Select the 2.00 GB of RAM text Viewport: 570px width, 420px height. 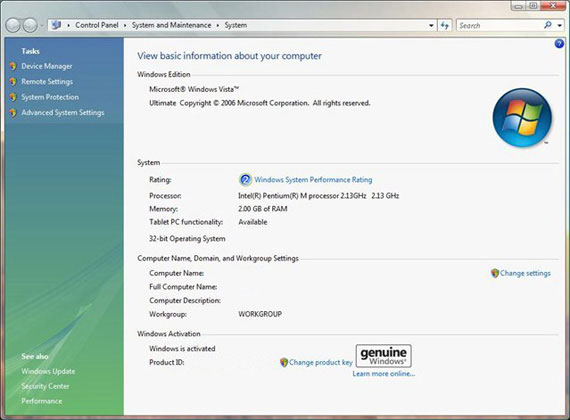pyautogui.click(x=262, y=209)
